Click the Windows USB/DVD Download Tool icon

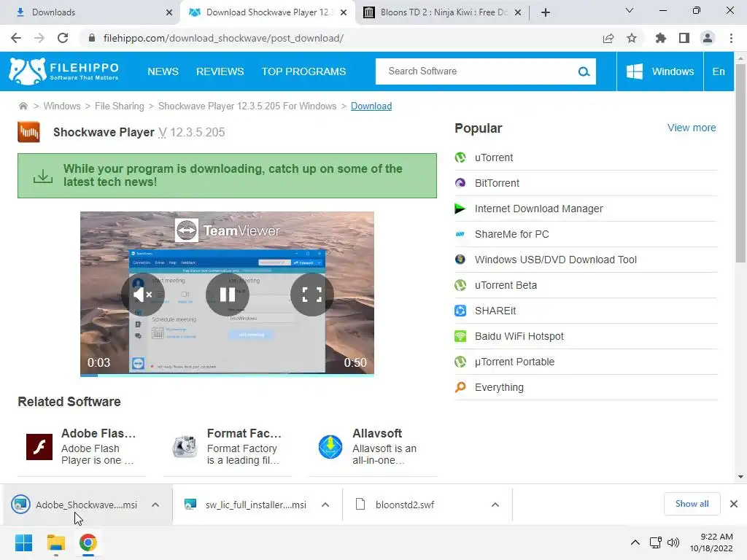[460, 260]
